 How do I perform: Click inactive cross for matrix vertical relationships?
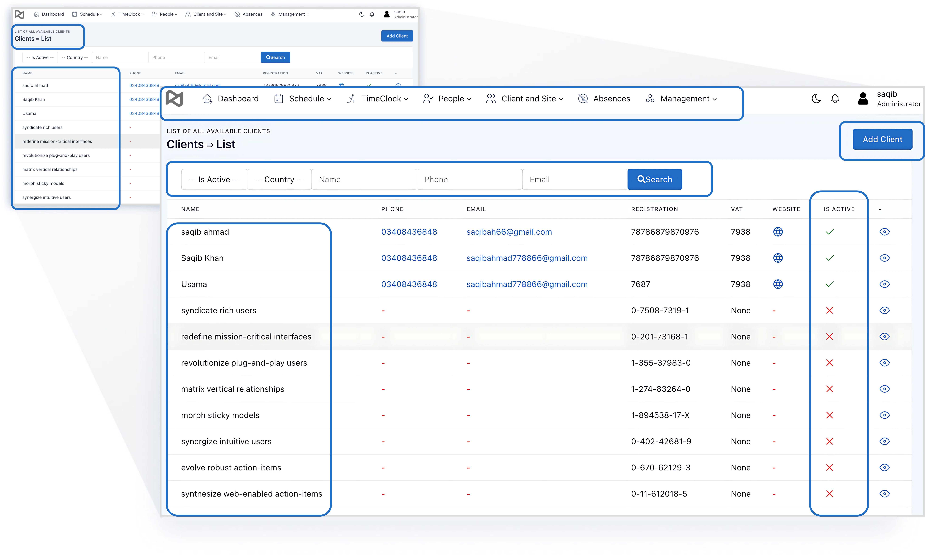(x=830, y=389)
